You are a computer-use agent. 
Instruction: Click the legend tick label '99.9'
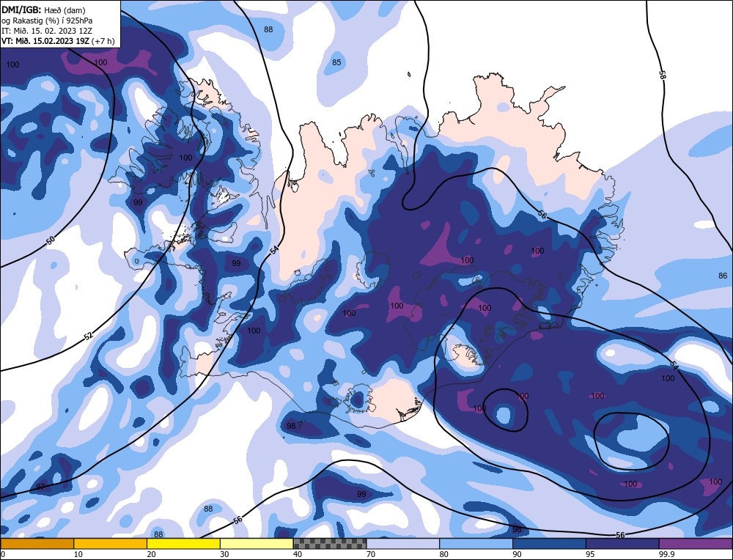[666, 554]
